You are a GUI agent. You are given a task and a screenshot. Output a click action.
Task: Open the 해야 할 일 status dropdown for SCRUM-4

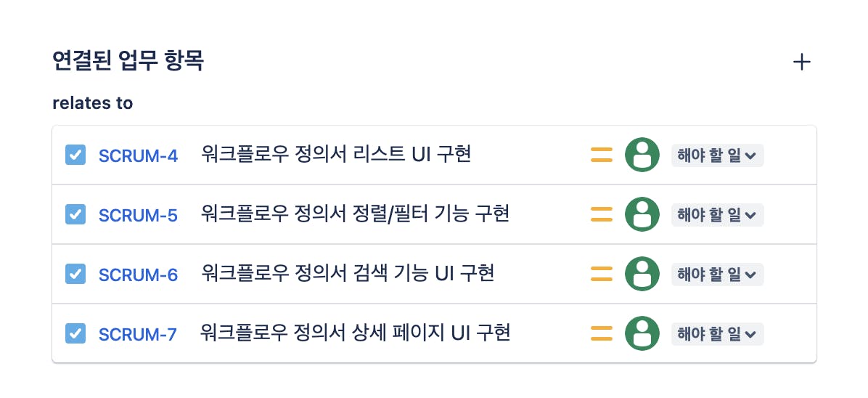tap(716, 155)
